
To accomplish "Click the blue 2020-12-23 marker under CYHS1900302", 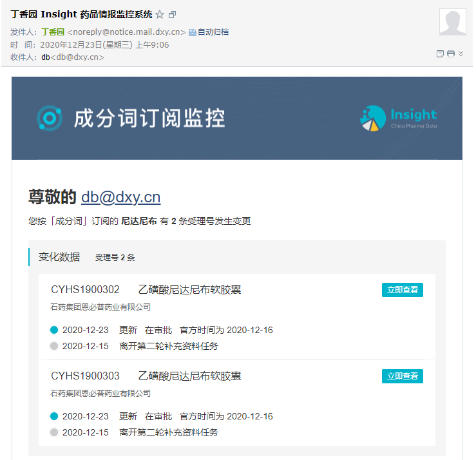I will pos(54,330).
